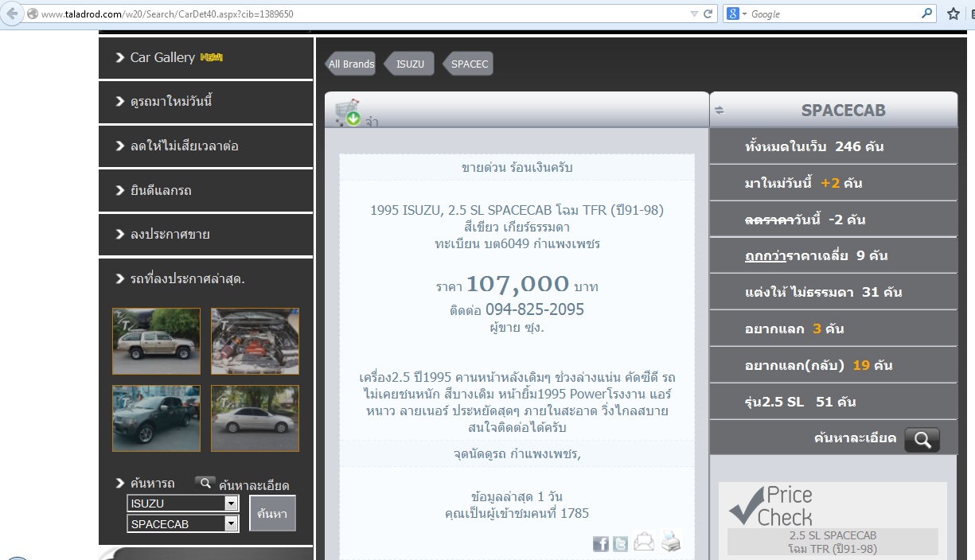Share listing on Facebook icon

click(601, 543)
